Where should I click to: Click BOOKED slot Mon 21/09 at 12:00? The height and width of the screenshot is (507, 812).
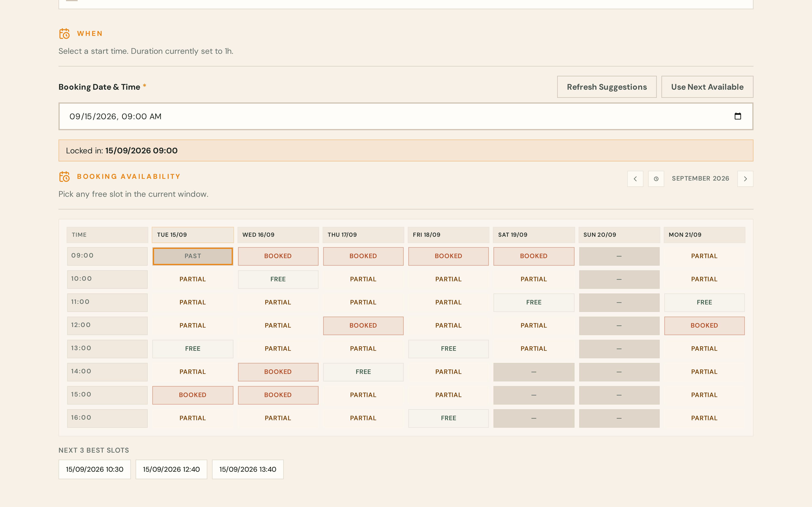click(704, 326)
